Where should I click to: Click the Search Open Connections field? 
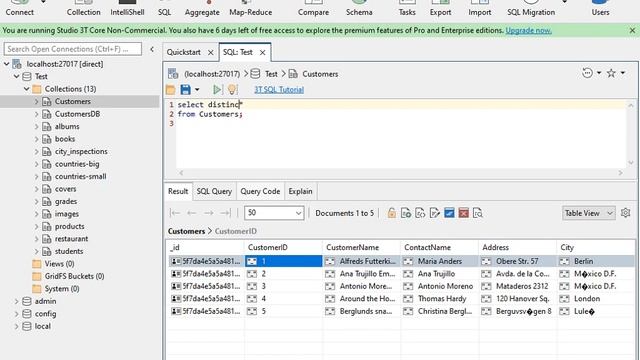[73, 49]
